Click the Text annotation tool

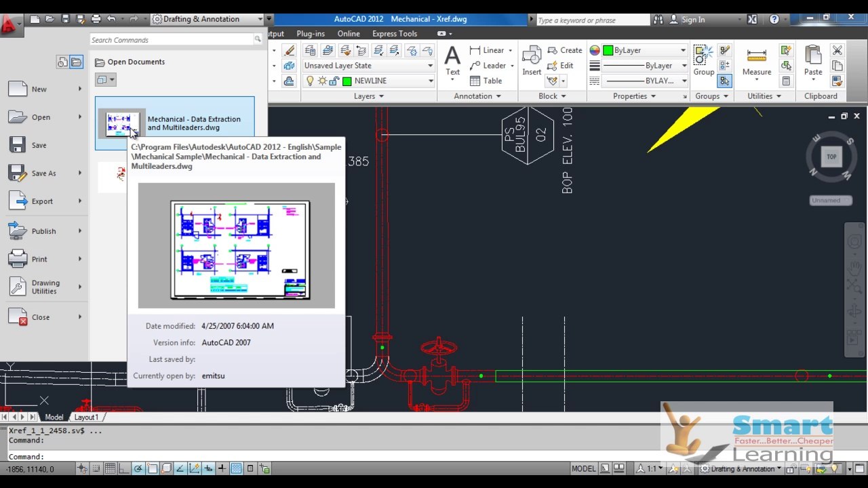(452, 63)
